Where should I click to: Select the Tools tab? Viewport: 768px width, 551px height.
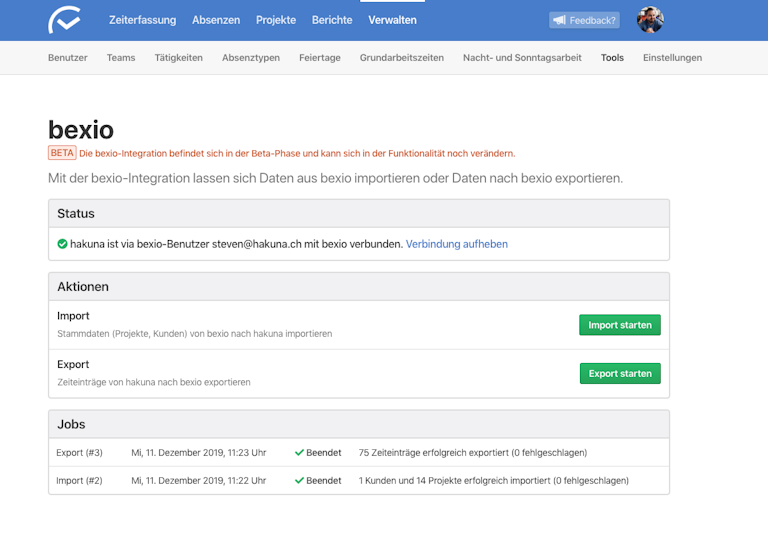click(x=612, y=58)
